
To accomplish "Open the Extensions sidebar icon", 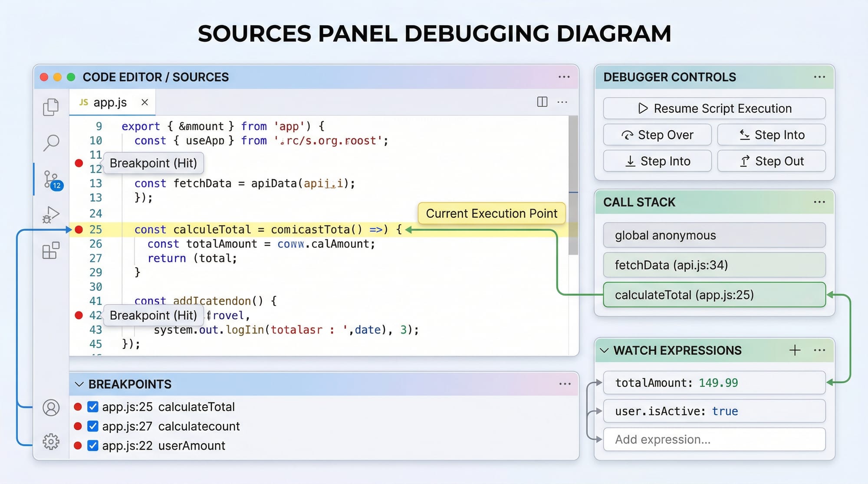I will click(x=51, y=250).
